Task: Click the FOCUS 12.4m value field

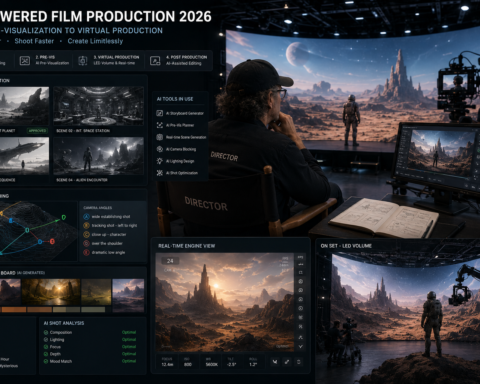Action: click(167, 362)
